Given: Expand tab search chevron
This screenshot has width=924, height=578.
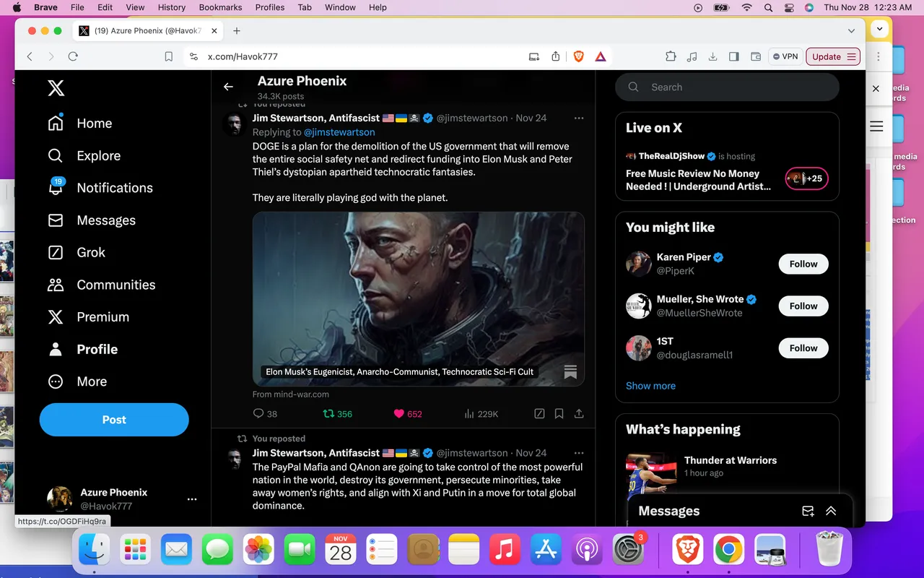Looking at the screenshot, I should [851, 30].
